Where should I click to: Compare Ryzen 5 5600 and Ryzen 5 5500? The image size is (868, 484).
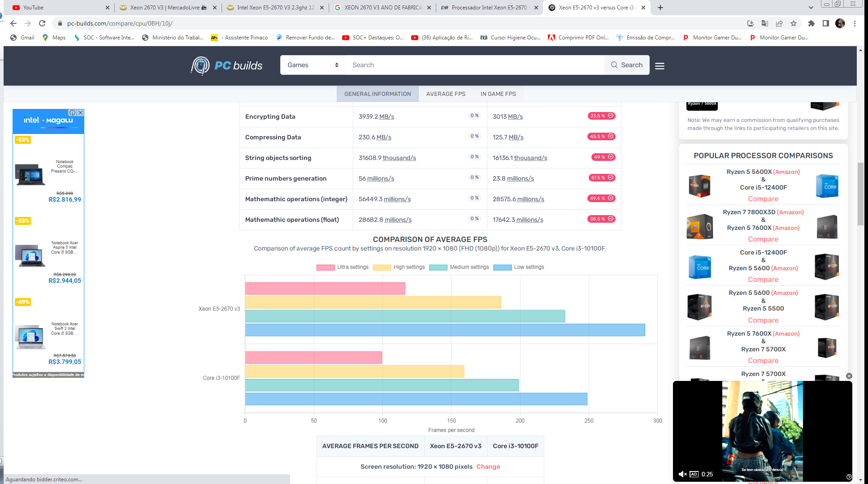(763, 320)
